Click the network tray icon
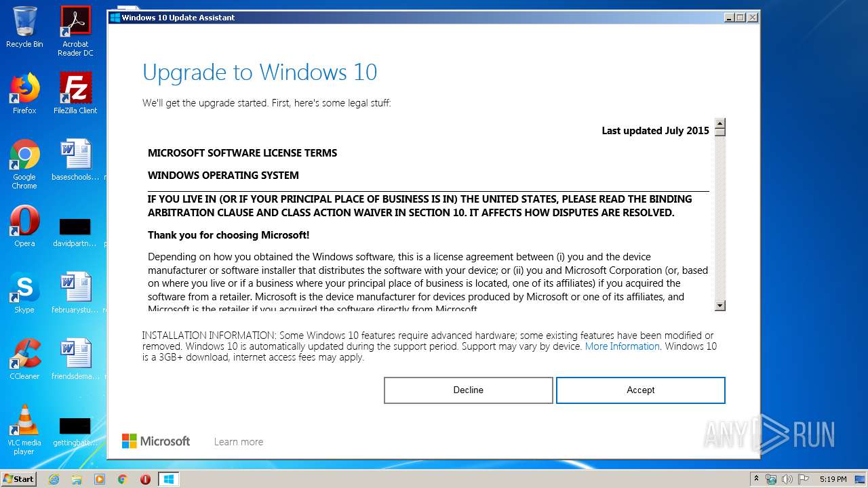868x488 pixels. 771,479
